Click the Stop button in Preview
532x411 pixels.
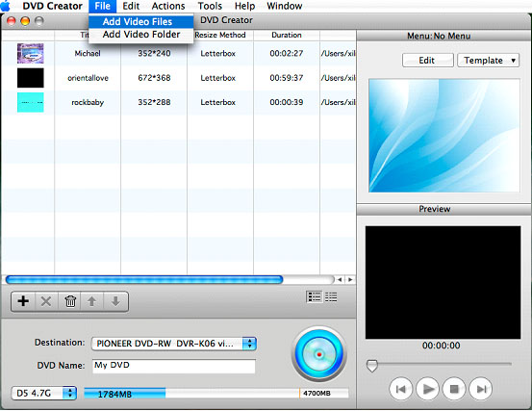pos(454,389)
